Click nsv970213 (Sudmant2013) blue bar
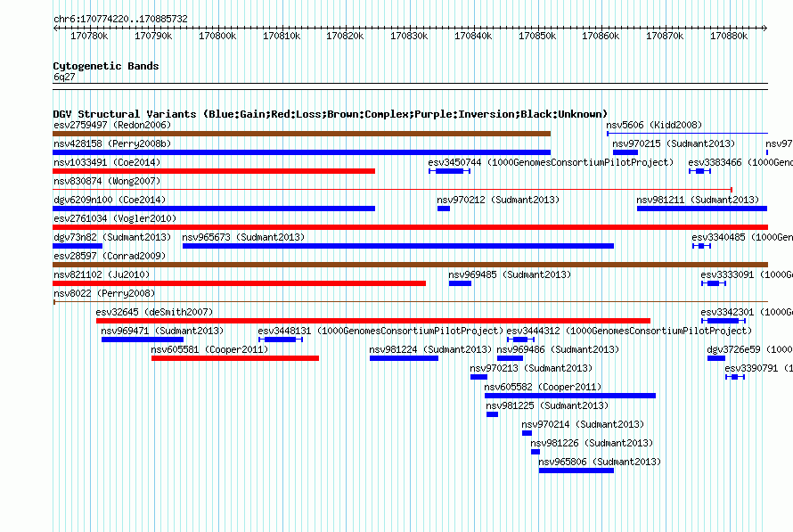The image size is (793, 532). point(479,377)
